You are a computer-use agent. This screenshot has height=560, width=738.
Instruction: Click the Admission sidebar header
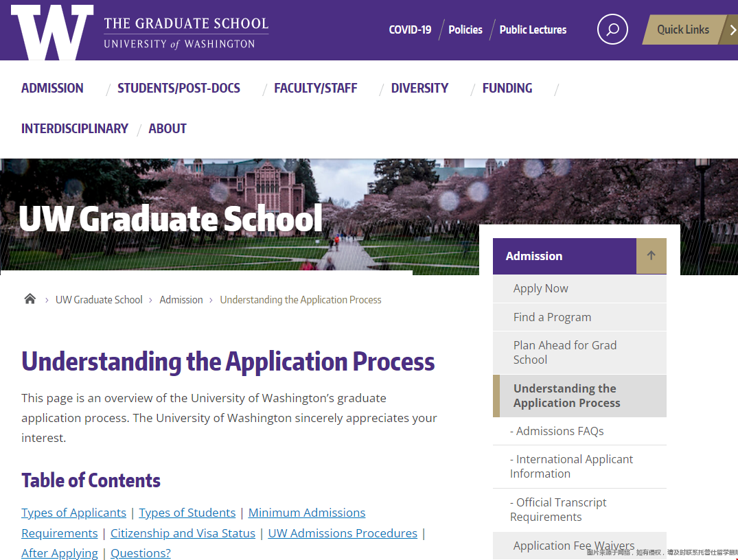(x=565, y=256)
